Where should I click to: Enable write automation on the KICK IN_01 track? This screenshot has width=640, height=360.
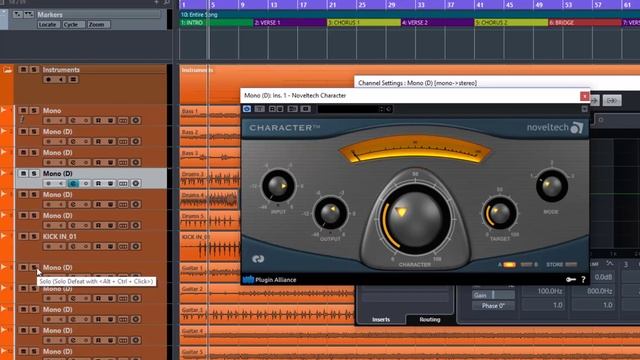pos(110,247)
